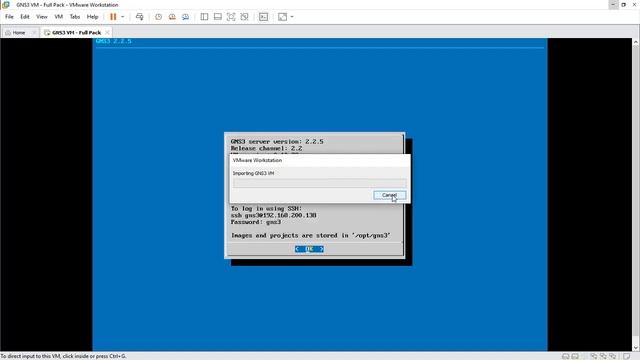The width and height of the screenshot is (640, 360).
Task: Click the 'Importing GNS3 VM' label
Action: pos(253,173)
